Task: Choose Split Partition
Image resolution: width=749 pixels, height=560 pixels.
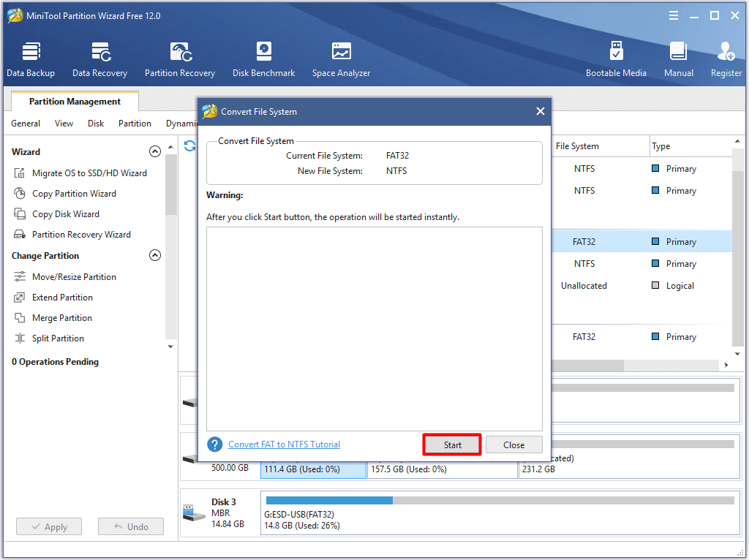Action: (x=58, y=338)
